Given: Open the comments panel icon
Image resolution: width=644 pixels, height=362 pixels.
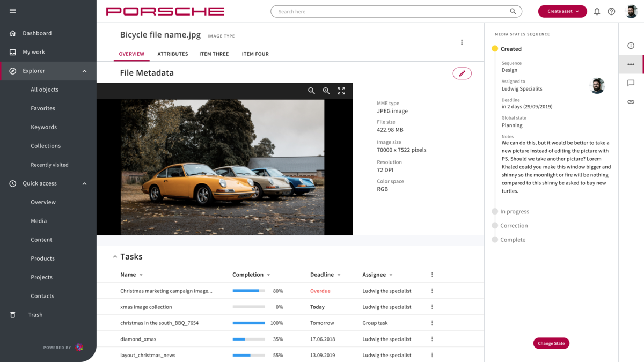Looking at the screenshot, I should (x=631, y=83).
